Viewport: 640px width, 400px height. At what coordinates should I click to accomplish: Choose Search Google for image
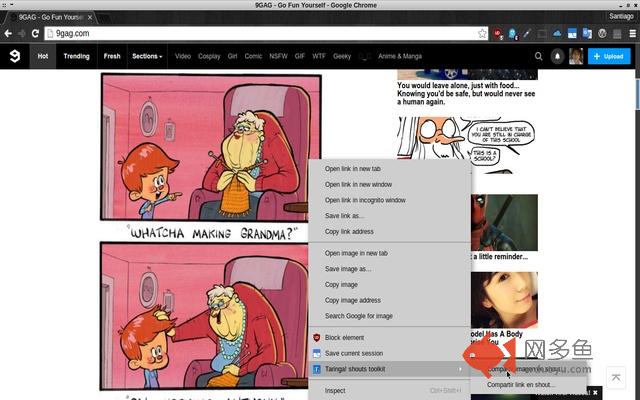coord(390,316)
